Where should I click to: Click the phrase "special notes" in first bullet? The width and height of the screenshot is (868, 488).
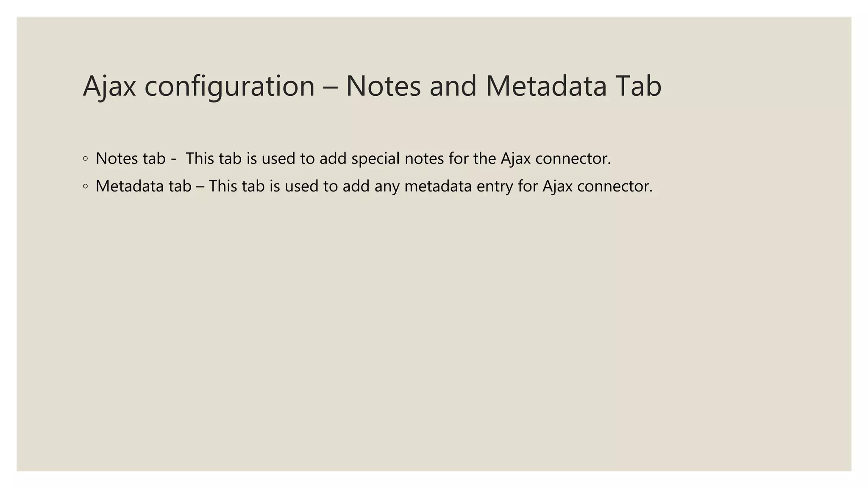tap(397, 158)
